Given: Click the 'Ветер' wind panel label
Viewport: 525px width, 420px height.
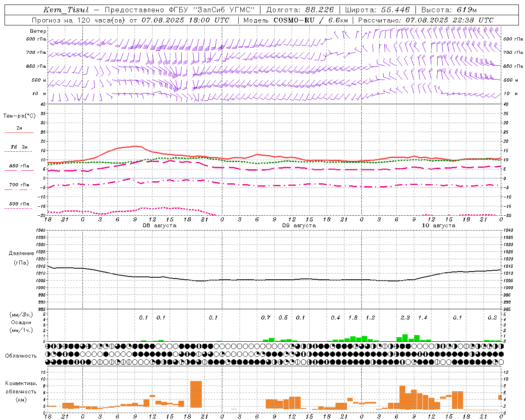Looking at the screenshot, I should (38, 31).
